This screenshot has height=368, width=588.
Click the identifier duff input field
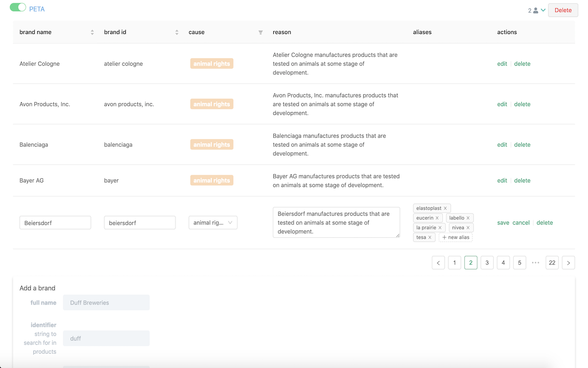tap(106, 339)
